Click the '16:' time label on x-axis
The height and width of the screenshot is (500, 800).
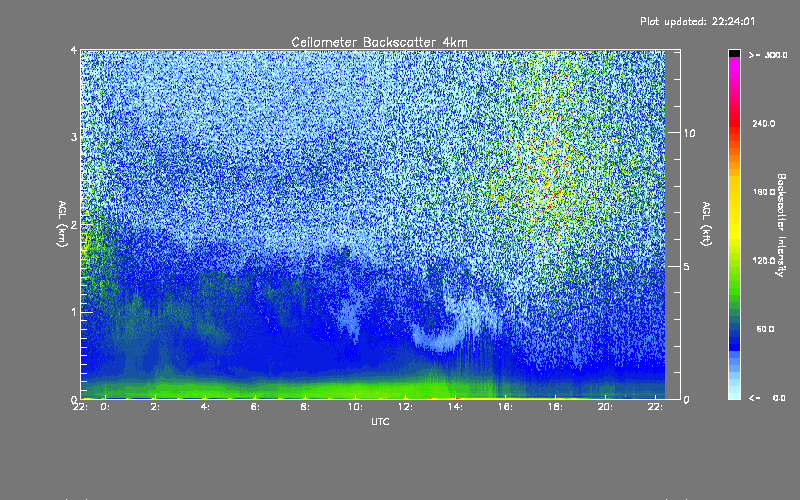[x=506, y=407]
